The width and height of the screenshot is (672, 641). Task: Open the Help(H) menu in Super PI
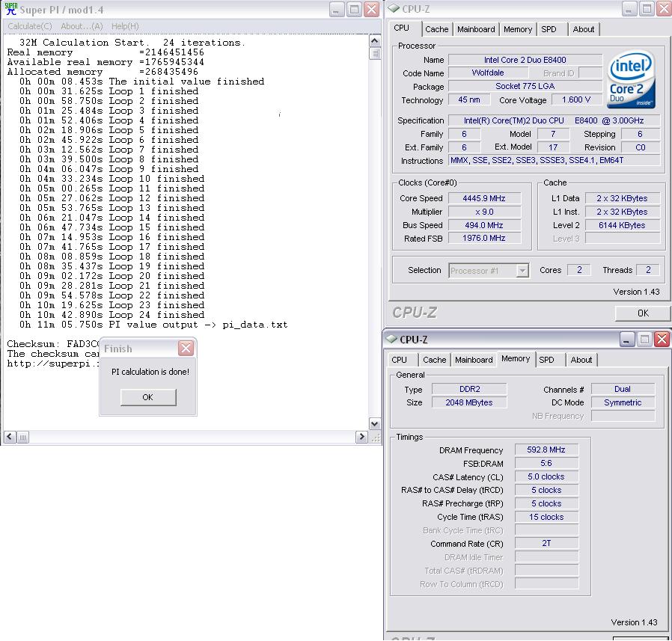coord(125,26)
